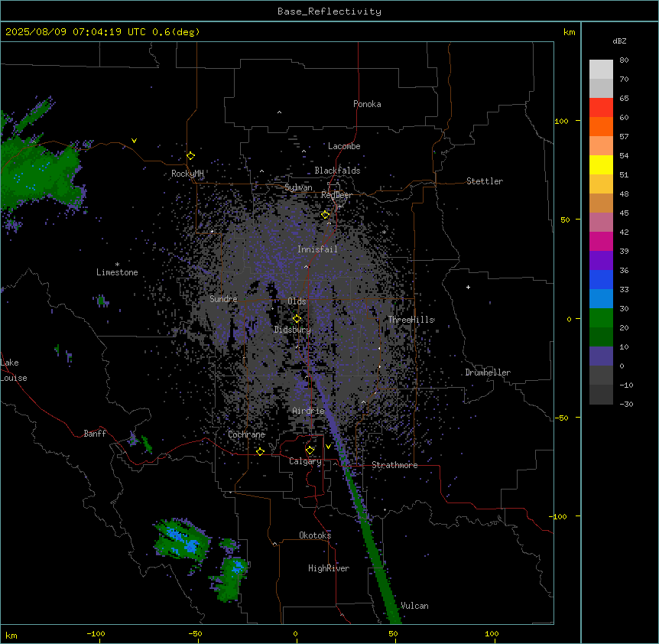Viewport: 659px width, 644px height.
Task: Select the Blackfalds label
Action: [x=337, y=171]
